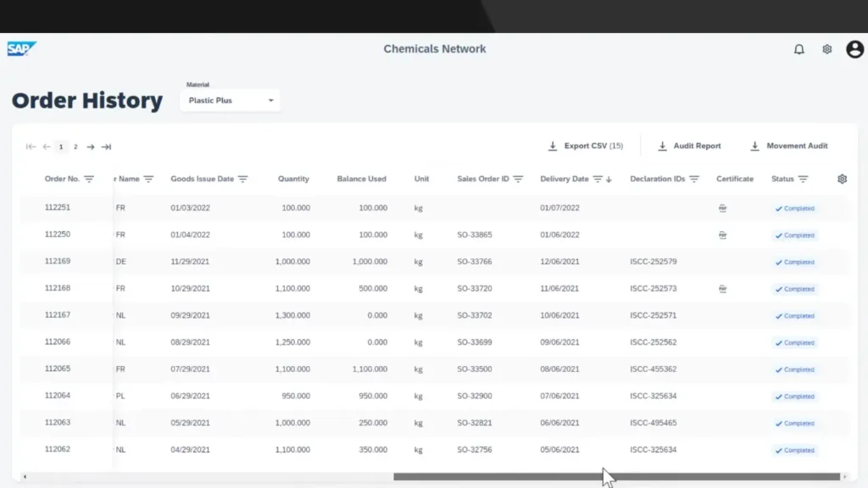Open certificate for order 112250

[722, 236]
